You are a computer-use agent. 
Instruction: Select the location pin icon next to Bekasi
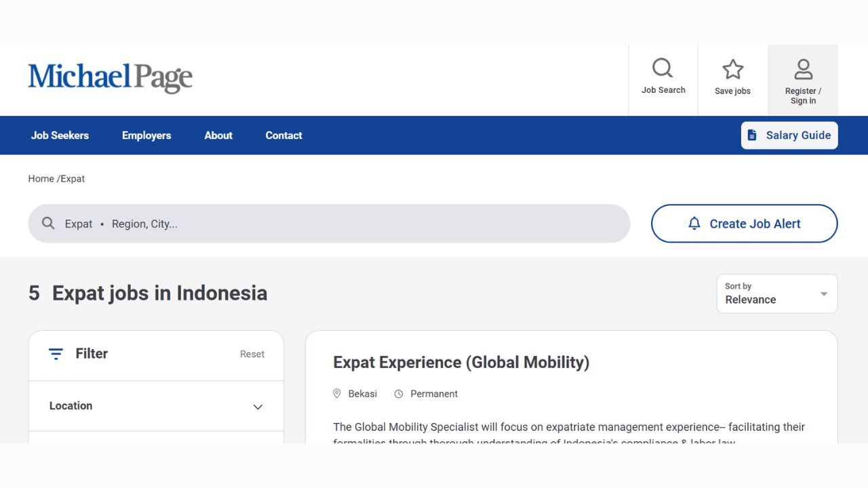coord(337,393)
